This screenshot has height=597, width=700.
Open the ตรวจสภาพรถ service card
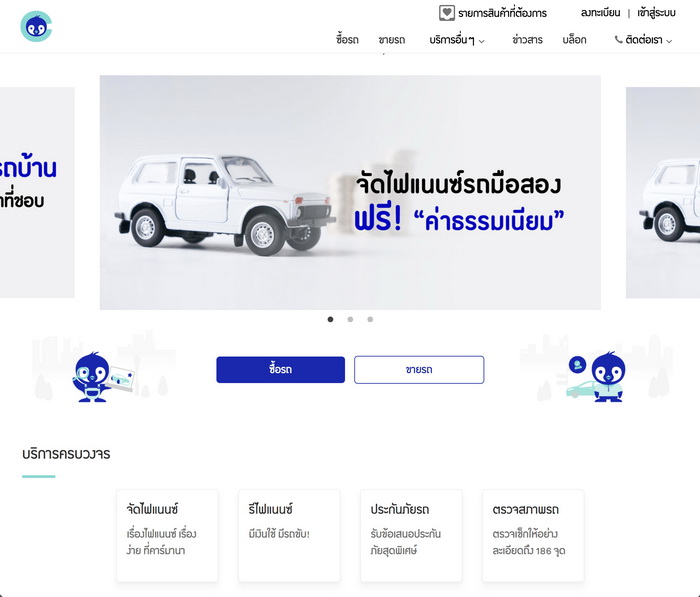pyautogui.click(x=533, y=535)
